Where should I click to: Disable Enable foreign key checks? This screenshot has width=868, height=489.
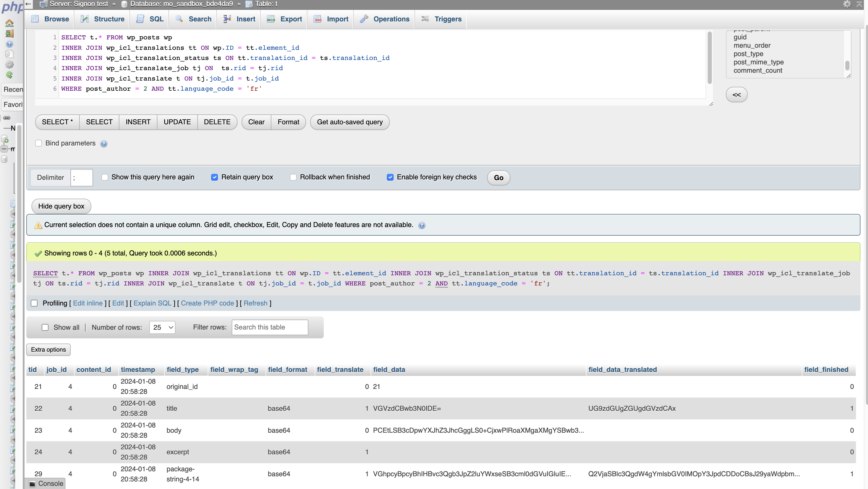390,177
